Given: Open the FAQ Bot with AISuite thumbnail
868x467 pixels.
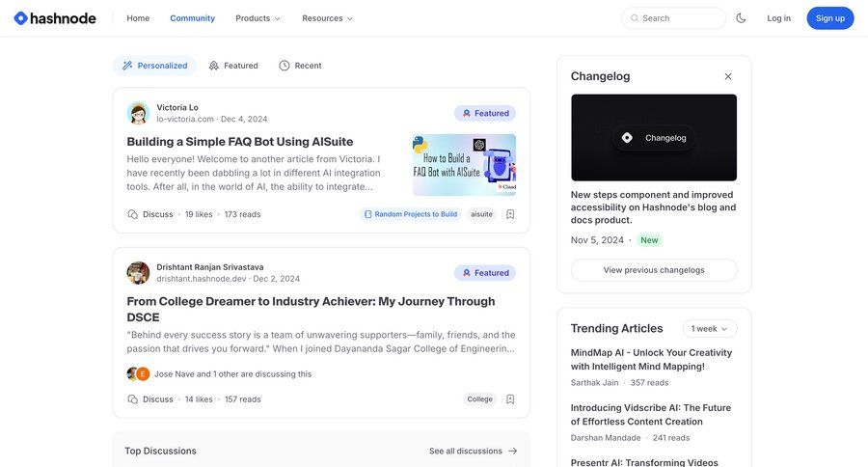Looking at the screenshot, I should (464, 165).
